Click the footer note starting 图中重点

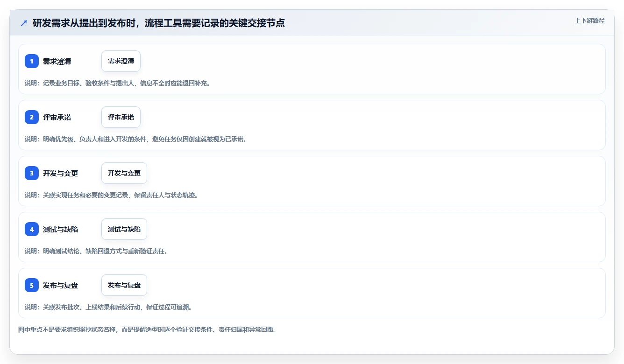147,329
